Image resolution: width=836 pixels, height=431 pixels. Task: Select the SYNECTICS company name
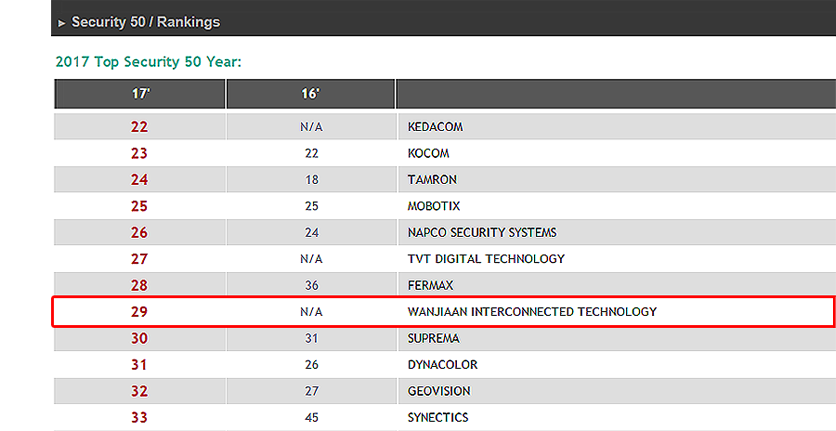point(438,417)
